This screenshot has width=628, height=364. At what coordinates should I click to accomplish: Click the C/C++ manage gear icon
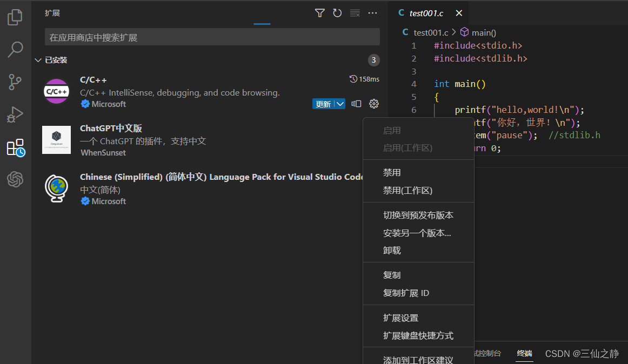373,104
